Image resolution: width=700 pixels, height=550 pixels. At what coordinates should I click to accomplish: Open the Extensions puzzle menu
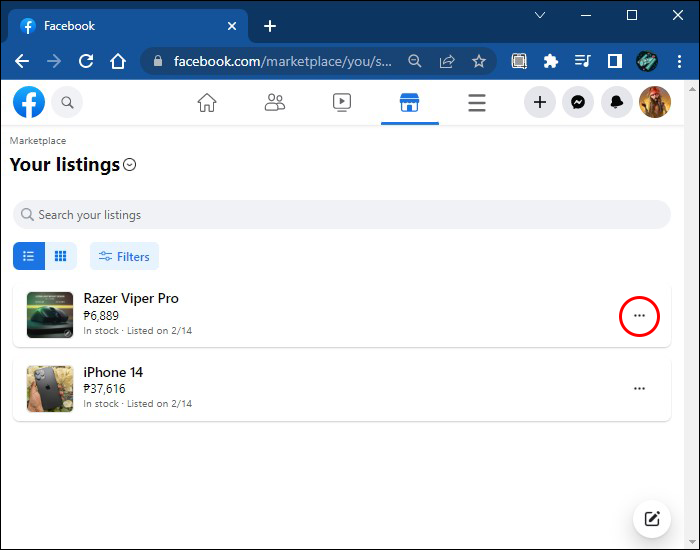[550, 61]
